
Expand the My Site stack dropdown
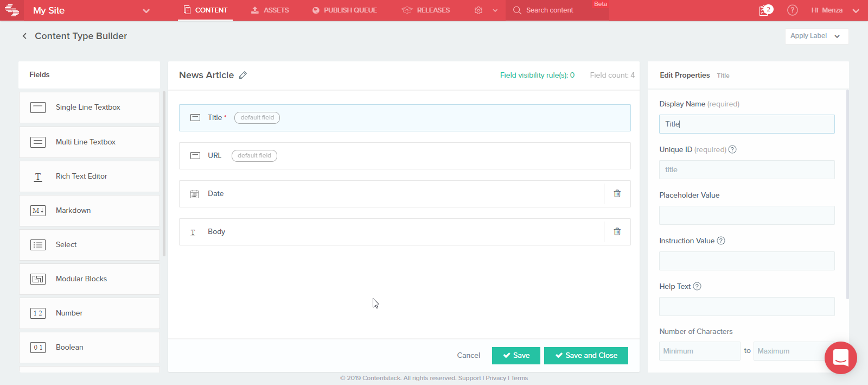(x=146, y=11)
